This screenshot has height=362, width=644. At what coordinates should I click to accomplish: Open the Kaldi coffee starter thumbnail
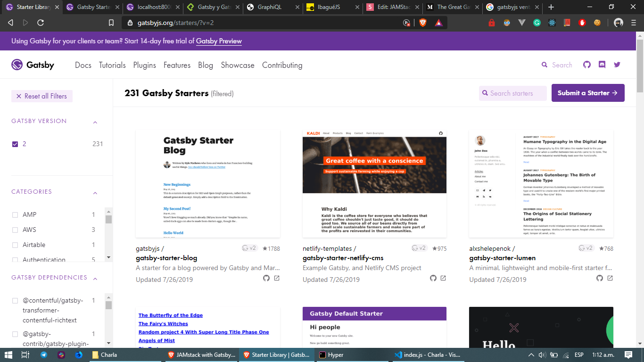coord(374,184)
